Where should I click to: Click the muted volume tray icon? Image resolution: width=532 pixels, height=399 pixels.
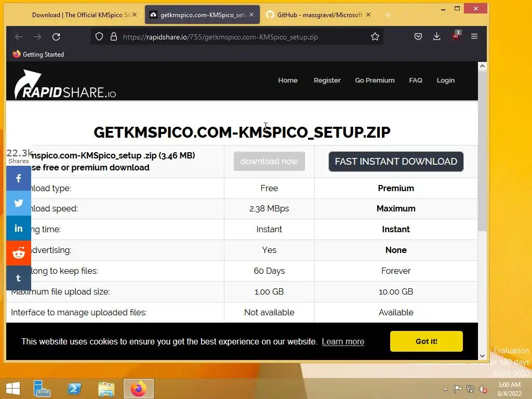coord(483,389)
